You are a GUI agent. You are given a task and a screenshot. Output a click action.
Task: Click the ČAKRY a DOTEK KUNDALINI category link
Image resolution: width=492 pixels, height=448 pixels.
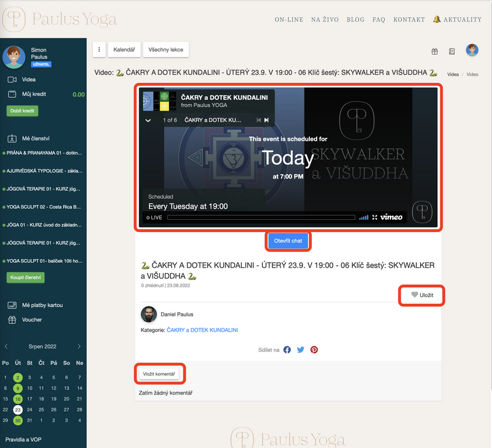pyautogui.click(x=202, y=330)
